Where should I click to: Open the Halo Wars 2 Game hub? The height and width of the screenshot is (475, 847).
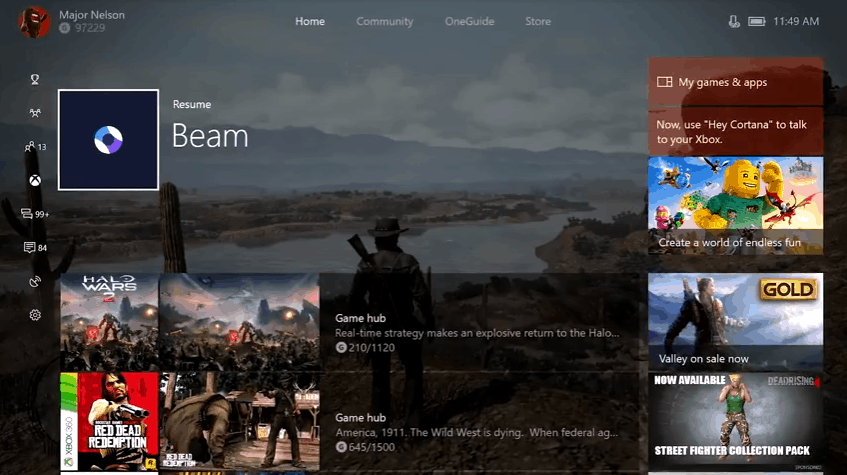coord(479,322)
